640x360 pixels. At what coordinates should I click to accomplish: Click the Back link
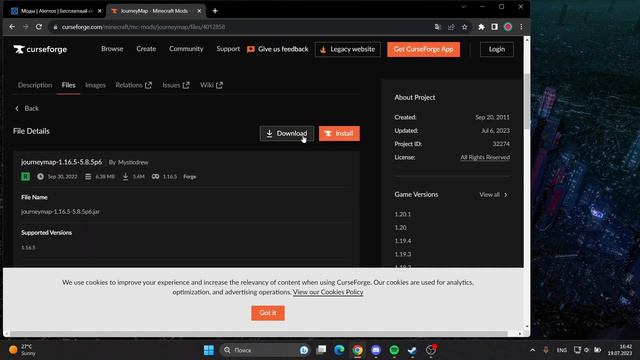point(27,109)
